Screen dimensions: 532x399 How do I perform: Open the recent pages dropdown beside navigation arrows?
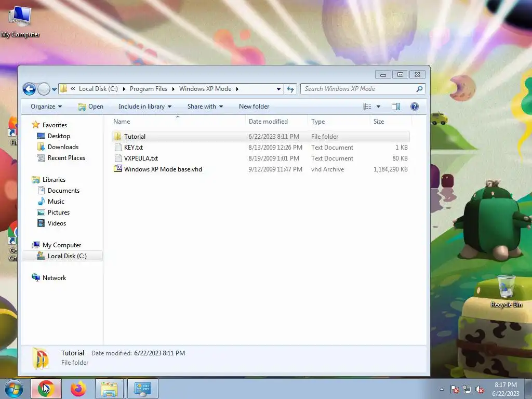(x=54, y=89)
